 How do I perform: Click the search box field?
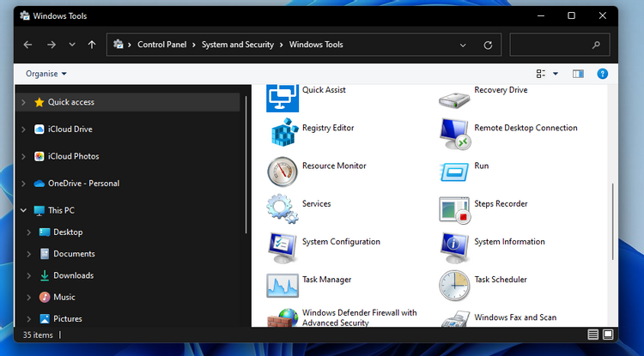coord(559,45)
